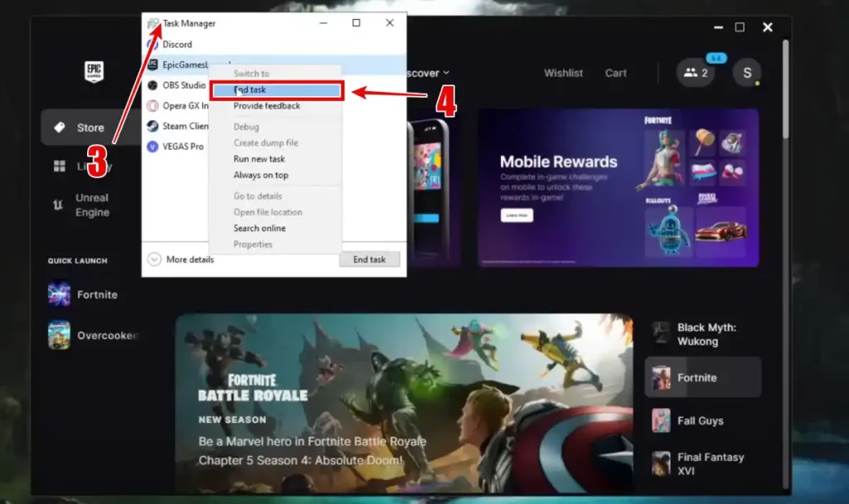Select the Discord icon in Task Manager
The width and height of the screenshot is (849, 504).
pos(153,45)
